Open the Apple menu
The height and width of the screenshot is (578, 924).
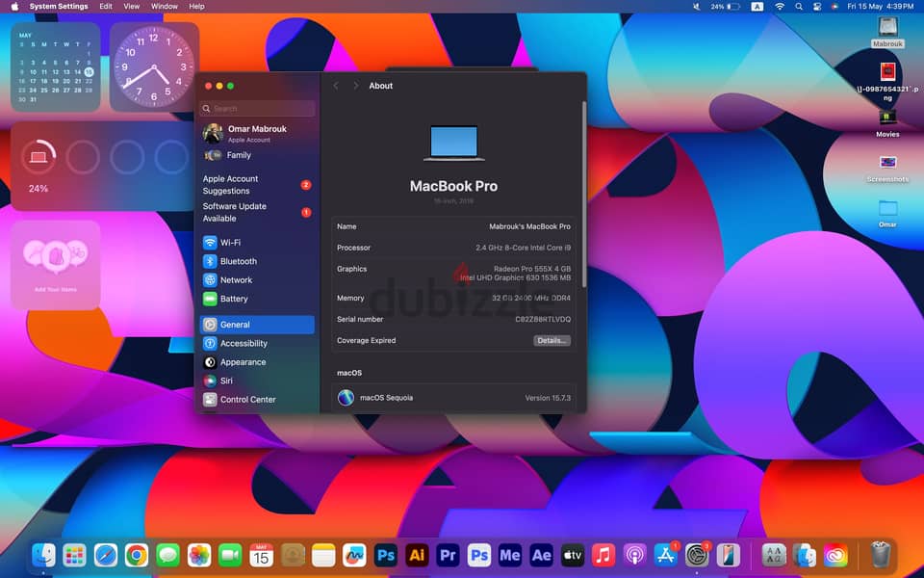[x=14, y=7]
